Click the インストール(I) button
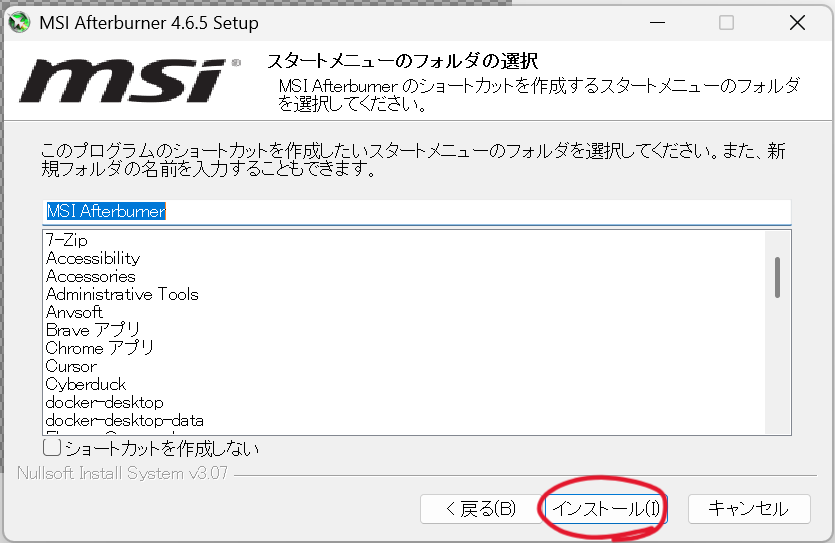Image resolution: width=835 pixels, height=543 pixels. point(606,508)
